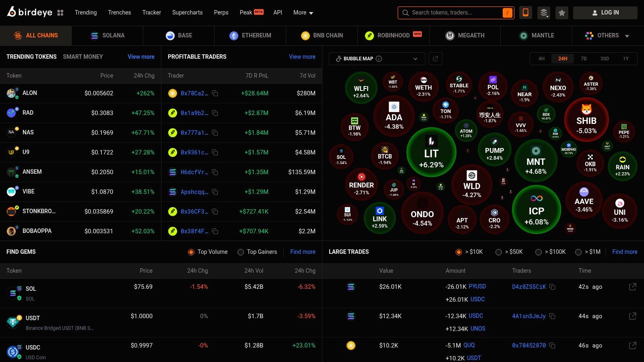
Task: Open external link for 42s ago trade
Action: click(633, 287)
